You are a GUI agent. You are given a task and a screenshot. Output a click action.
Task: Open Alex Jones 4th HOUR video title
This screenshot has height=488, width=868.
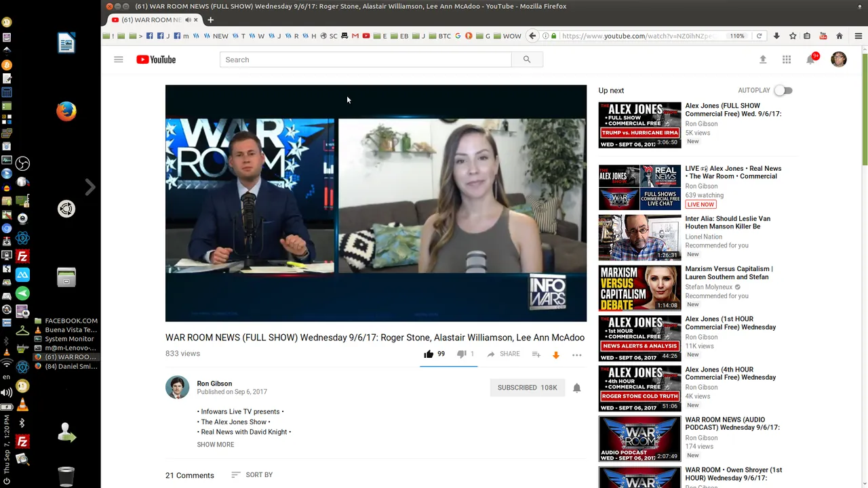tap(730, 373)
